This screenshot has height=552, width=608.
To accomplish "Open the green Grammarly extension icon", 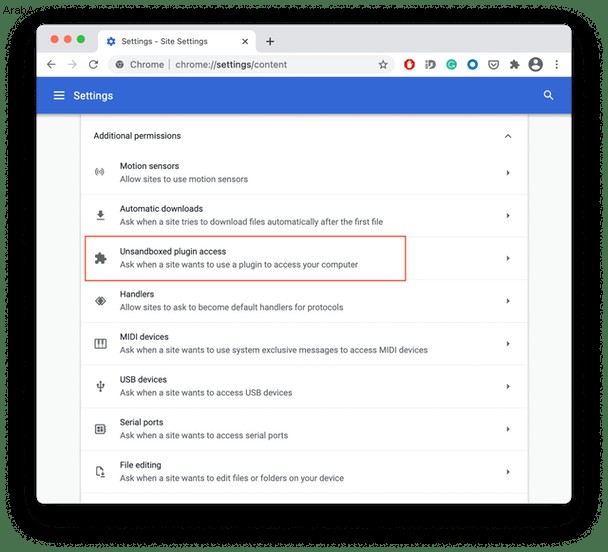I will click(451, 64).
